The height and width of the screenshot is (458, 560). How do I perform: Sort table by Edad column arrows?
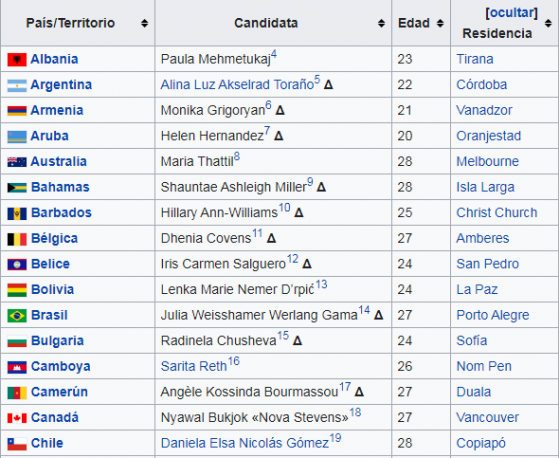(x=440, y=24)
